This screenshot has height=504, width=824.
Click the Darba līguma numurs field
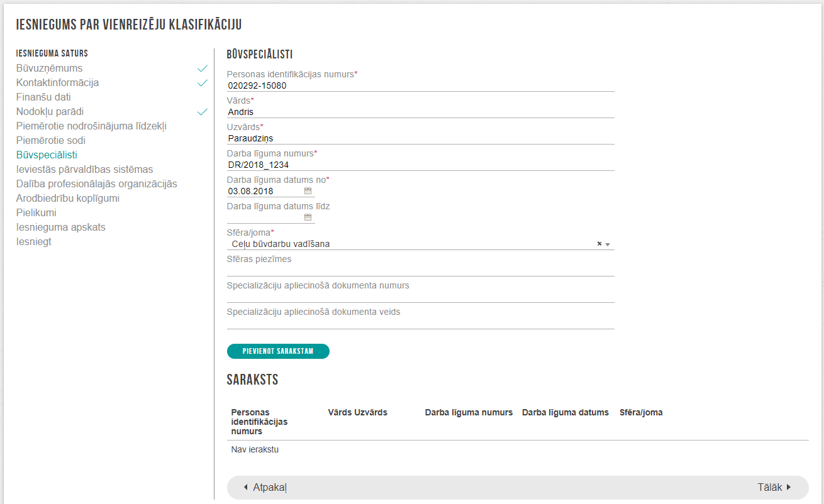[x=420, y=165]
